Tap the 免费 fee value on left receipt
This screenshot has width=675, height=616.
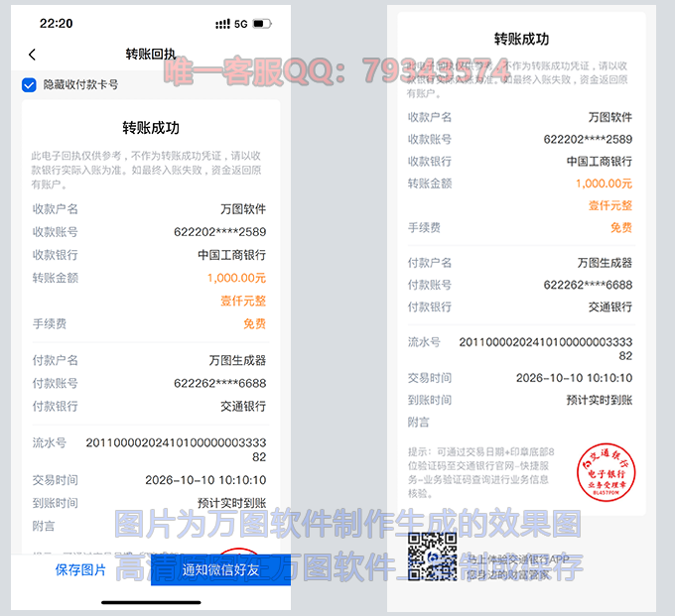pyautogui.click(x=254, y=323)
